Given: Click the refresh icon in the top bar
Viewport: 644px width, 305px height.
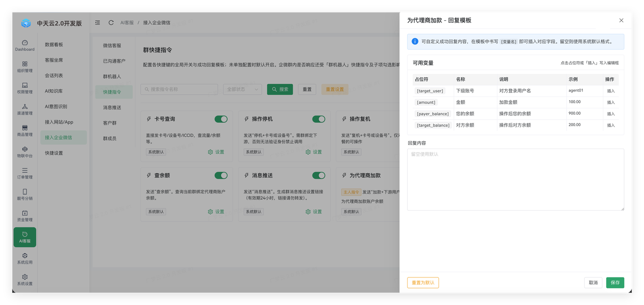Looking at the screenshot, I should (111, 23).
